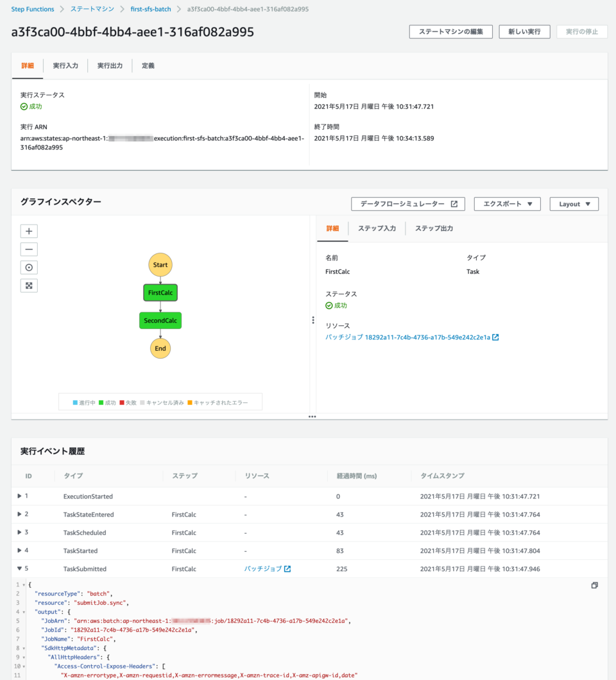The height and width of the screenshot is (680, 616).
Task: Copy event JSON with the copy icon
Action: pyautogui.click(x=595, y=586)
